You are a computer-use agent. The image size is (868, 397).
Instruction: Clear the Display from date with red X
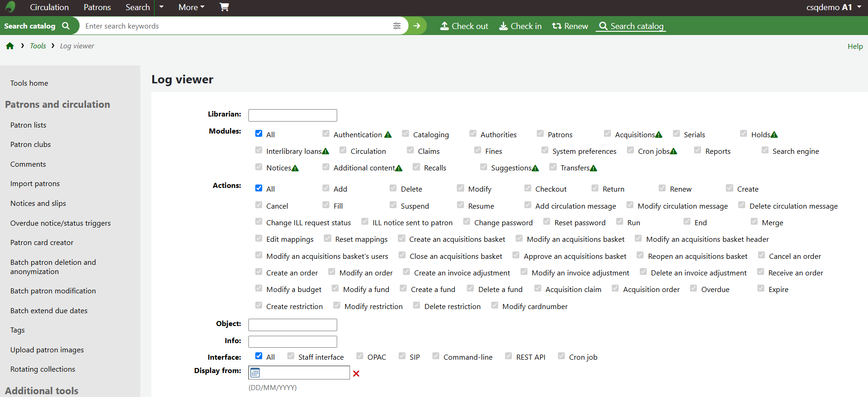[x=356, y=374]
